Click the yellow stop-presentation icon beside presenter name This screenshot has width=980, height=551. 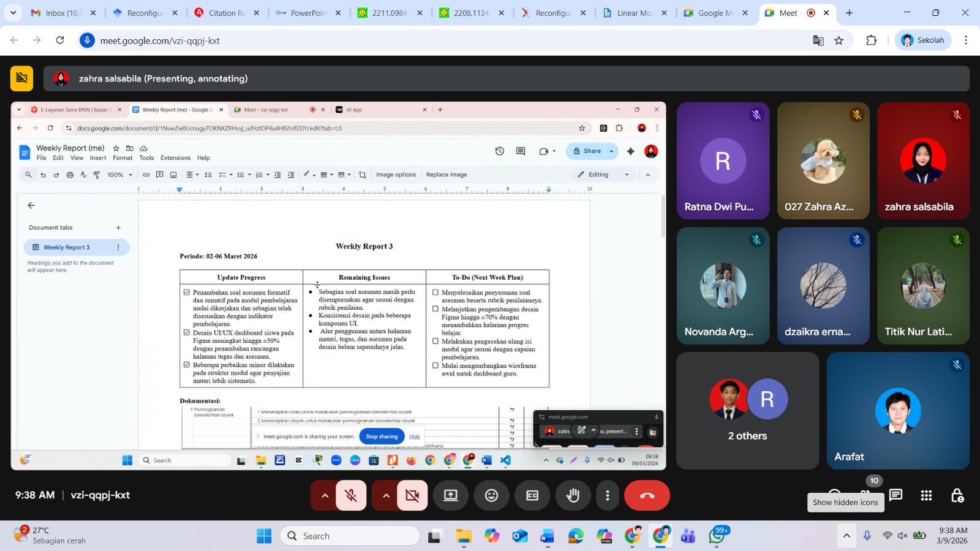tap(22, 78)
